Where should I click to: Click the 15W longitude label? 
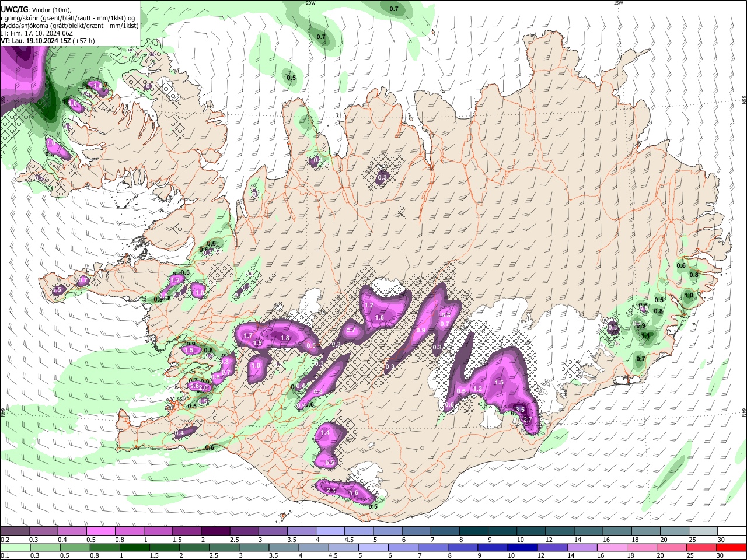point(617,3)
